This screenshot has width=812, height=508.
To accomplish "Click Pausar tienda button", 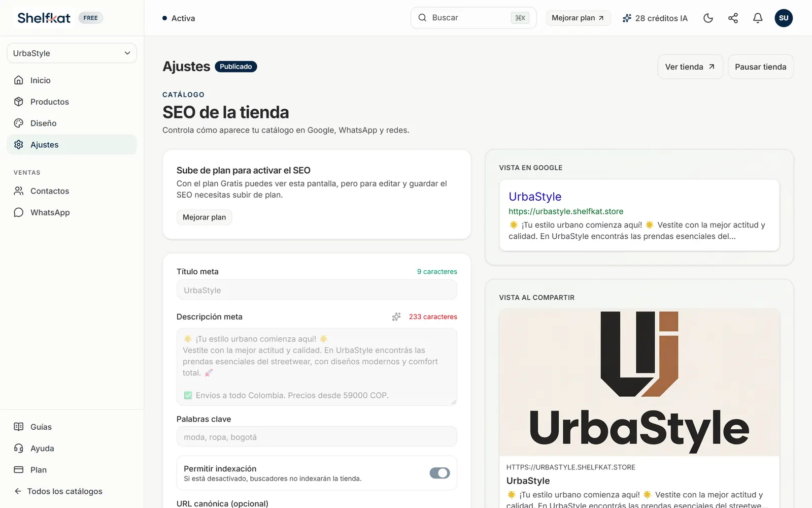I will coord(760,67).
